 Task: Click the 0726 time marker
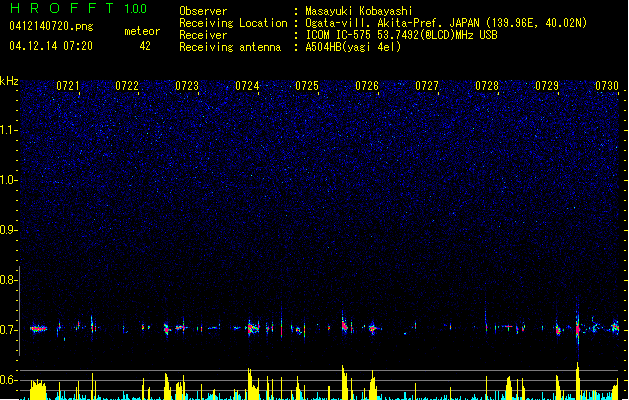coord(367,85)
